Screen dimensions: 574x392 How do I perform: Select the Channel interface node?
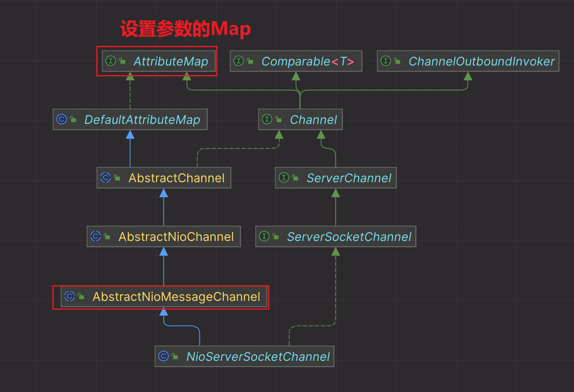[300, 119]
